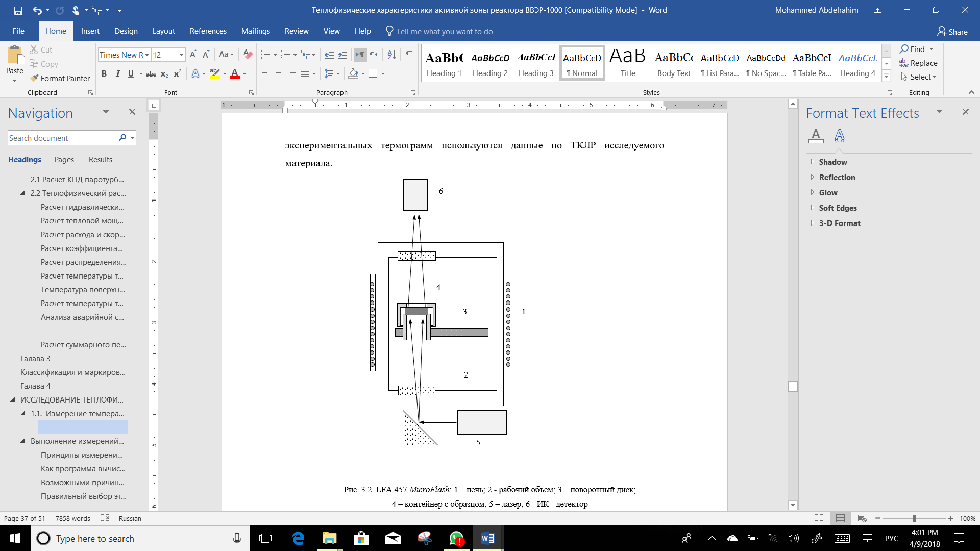The image size is (980, 551).
Task: Click the Paste icon
Action: click(15, 55)
